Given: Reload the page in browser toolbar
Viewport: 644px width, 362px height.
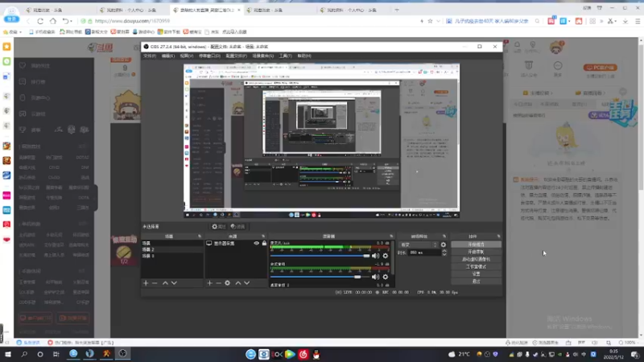Looking at the screenshot, I should [40, 21].
